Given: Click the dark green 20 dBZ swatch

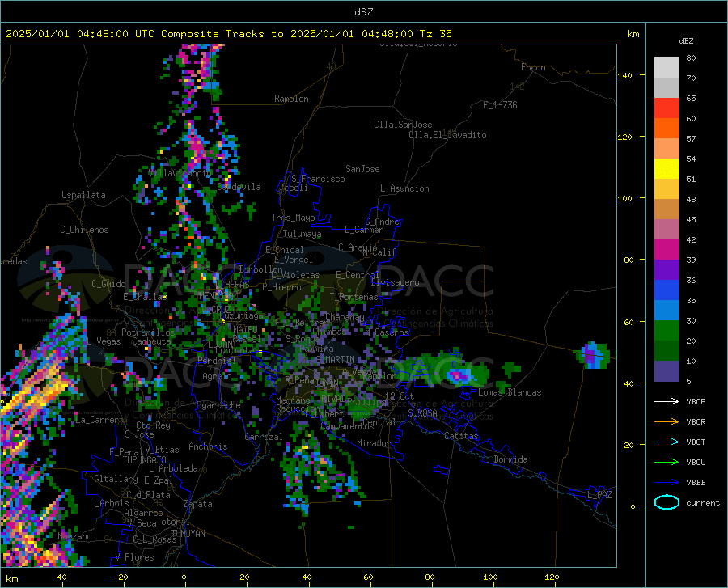Looking at the screenshot, I should 667,351.
